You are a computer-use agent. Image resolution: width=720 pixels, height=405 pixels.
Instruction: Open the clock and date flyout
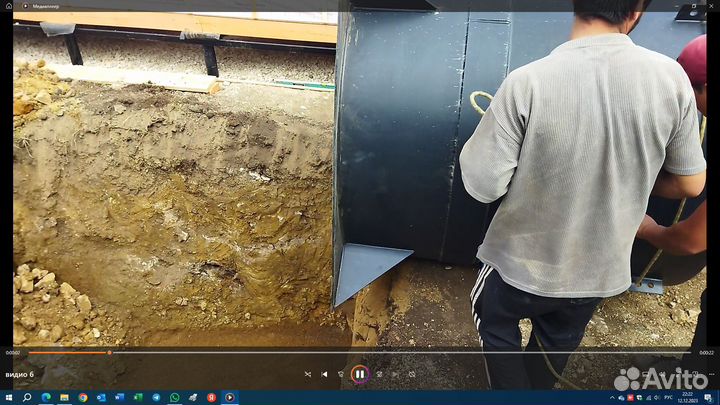(x=686, y=397)
